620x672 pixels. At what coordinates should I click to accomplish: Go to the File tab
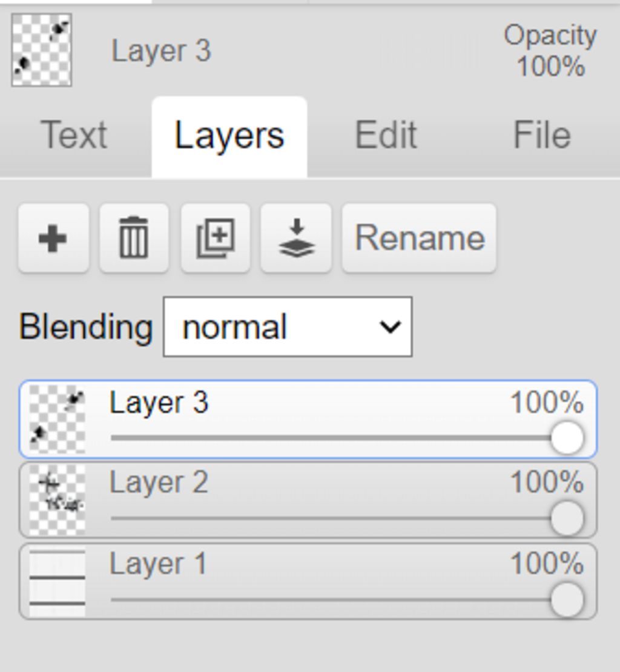(542, 135)
